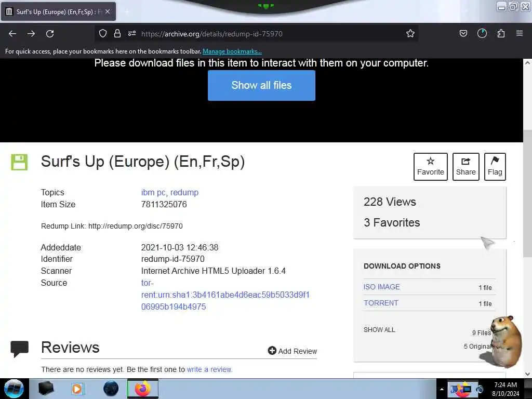Favorite this item with the star button
This screenshot has height=399, width=532.
pos(431,167)
